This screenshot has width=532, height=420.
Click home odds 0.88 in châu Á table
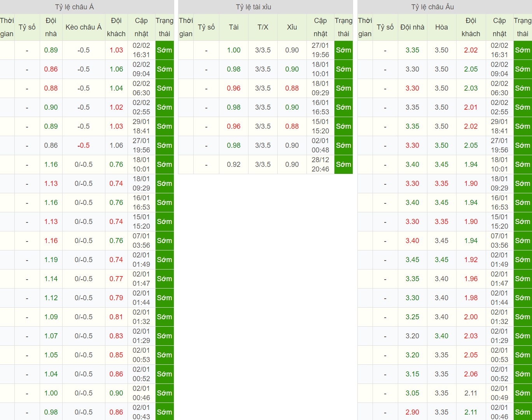[x=51, y=88]
